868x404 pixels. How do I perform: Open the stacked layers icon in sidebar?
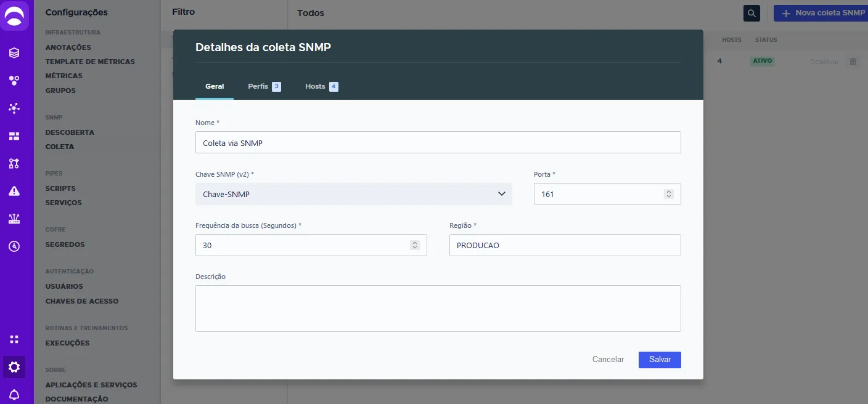(14, 53)
